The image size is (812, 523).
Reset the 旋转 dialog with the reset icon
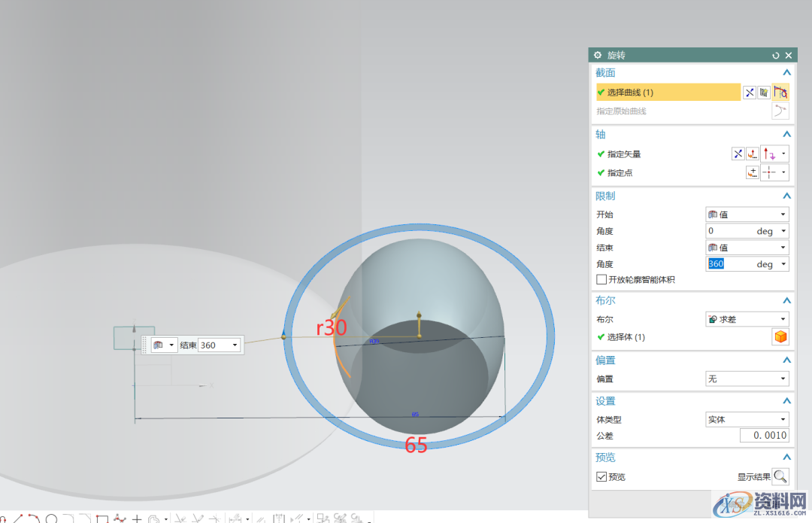[x=775, y=56]
